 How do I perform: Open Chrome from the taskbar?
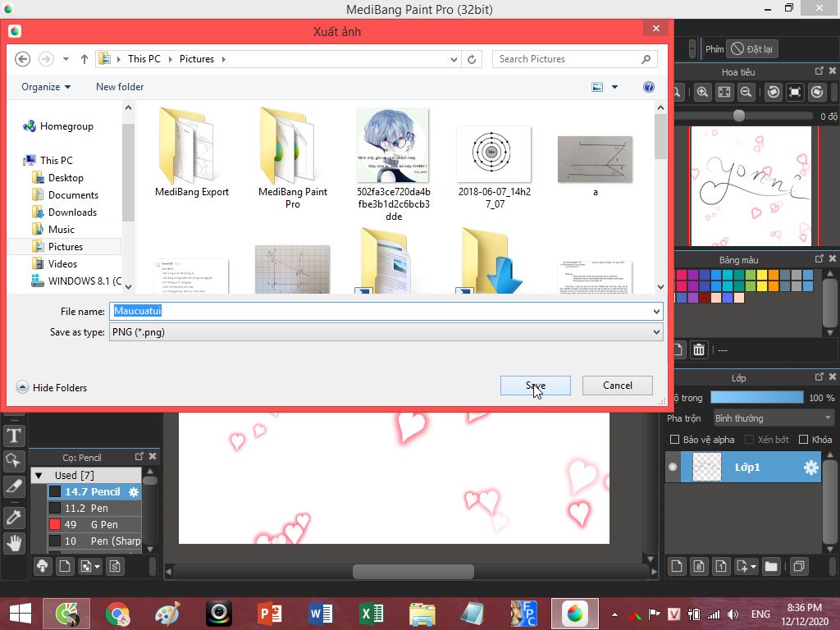click(x=117, y=614)
